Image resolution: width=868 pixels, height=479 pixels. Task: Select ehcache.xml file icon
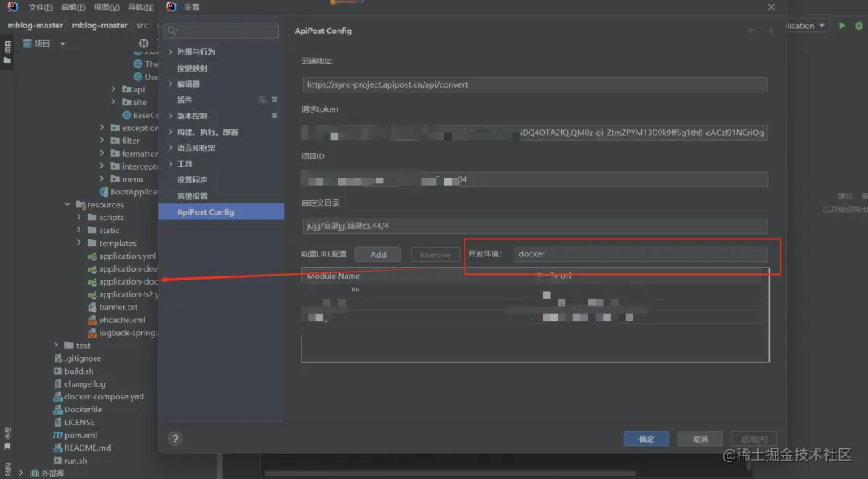pos(92,320)
